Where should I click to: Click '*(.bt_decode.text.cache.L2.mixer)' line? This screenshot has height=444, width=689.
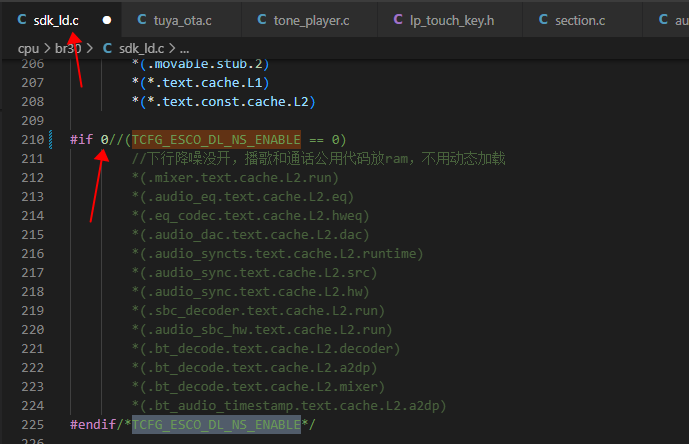coord(258,386)
